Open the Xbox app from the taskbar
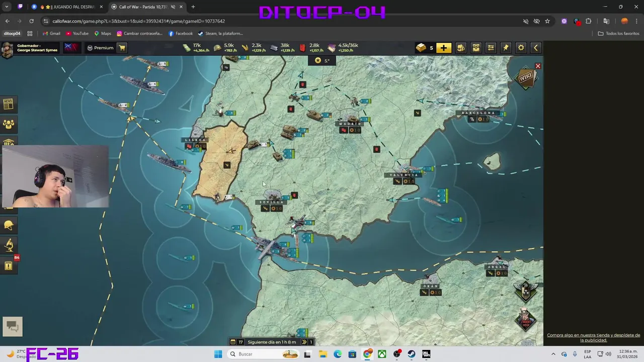Screen dimensions: 644x362 (x=382, y=354)
